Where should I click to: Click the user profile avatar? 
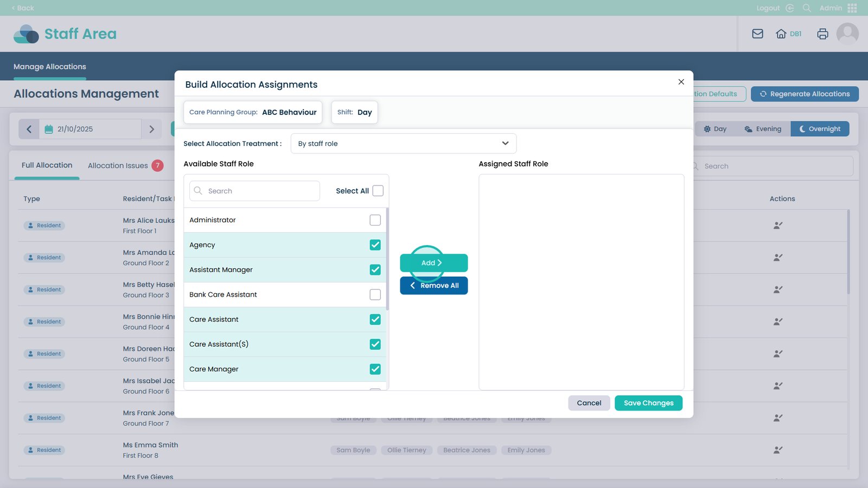[x=847, y=34]
